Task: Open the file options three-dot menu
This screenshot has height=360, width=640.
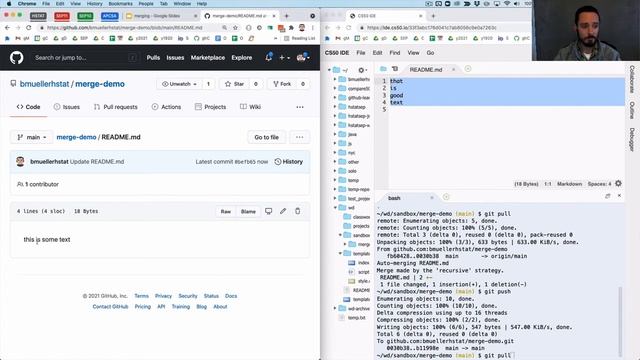Action: 300,137
